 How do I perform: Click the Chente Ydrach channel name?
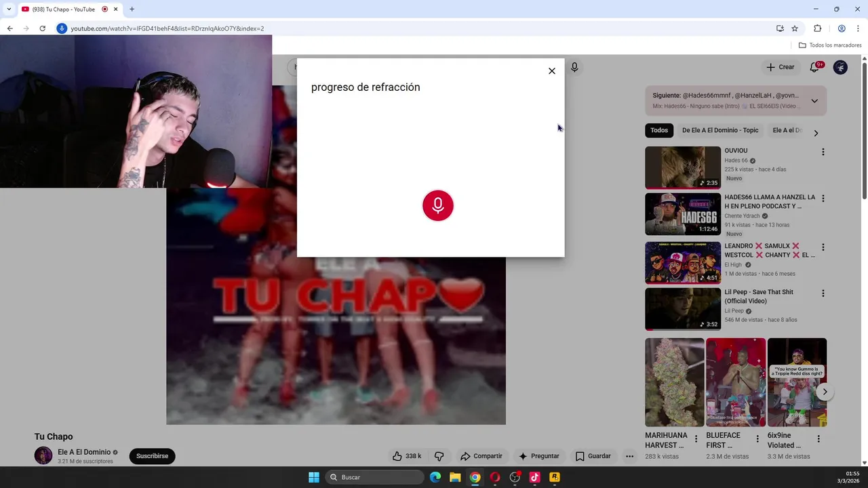pos(742,216)
